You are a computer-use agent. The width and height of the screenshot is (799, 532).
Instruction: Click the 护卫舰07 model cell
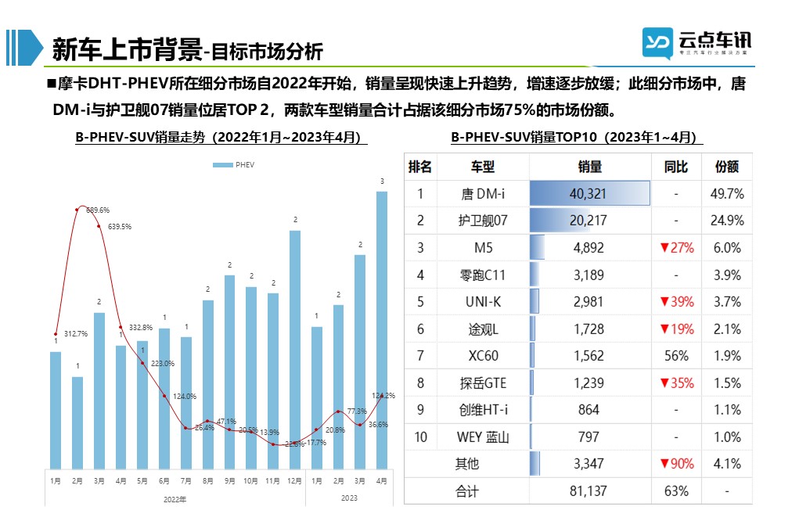click(483, 221)
